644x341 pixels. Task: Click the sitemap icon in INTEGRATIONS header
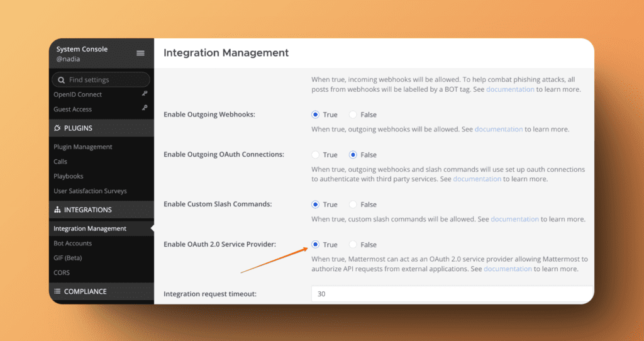(x=58, y=210)
